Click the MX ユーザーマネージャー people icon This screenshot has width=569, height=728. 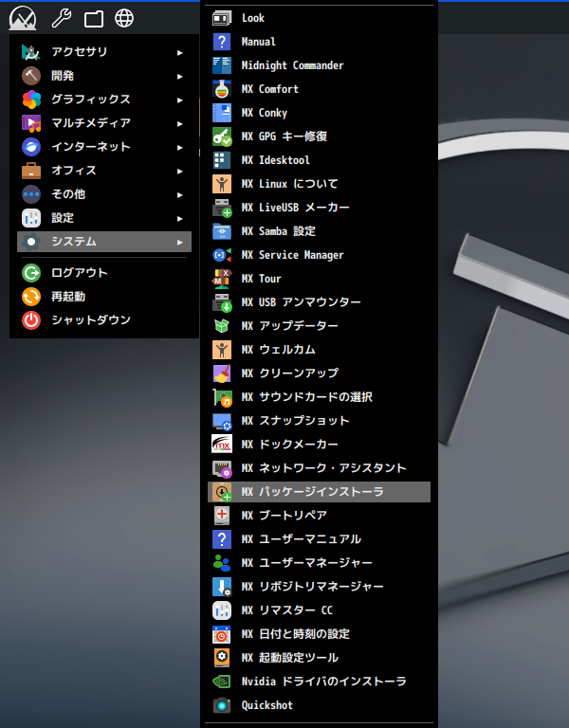pyautogui.click(x=222, y=563)
